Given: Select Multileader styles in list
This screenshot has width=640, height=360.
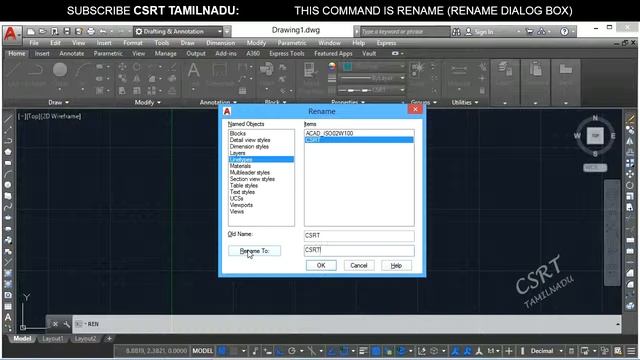Looking at the screenshot, I should (x=250, y=173).
